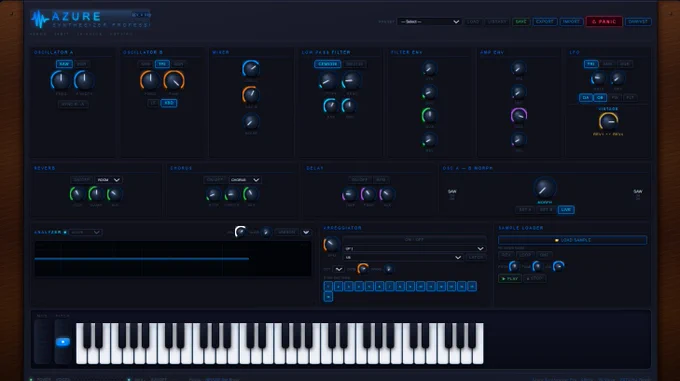Toggle Chorus ON/OFF
The width and height of the screenshot is (680, 381).
[x=214, y=180]
